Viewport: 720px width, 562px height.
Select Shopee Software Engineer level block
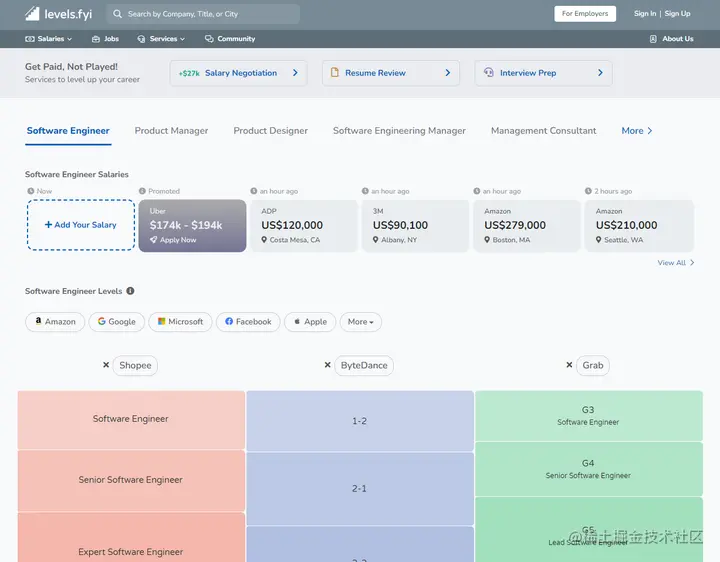131,420
